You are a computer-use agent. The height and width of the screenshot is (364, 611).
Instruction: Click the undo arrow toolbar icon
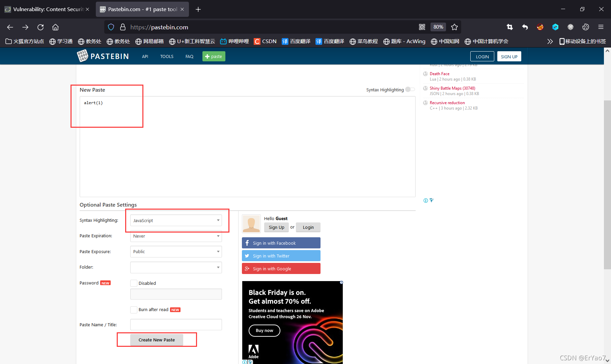(x=525, y=27)
